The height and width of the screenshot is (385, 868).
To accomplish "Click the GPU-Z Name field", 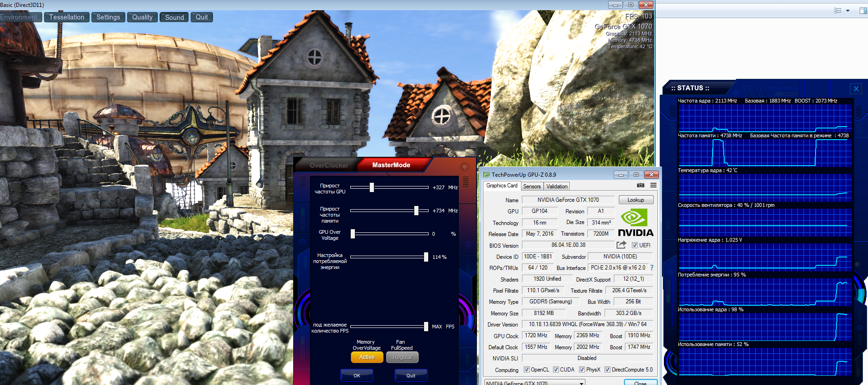I will [568, 200].
